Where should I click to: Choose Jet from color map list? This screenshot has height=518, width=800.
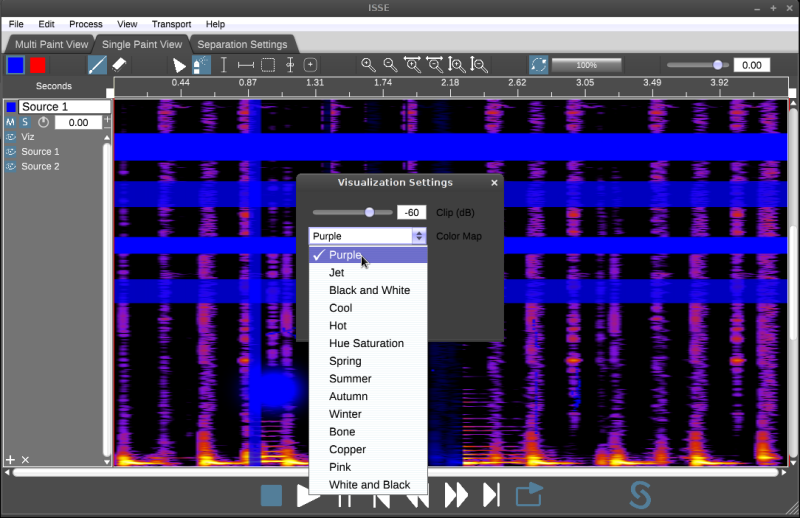tap(337, 273)
